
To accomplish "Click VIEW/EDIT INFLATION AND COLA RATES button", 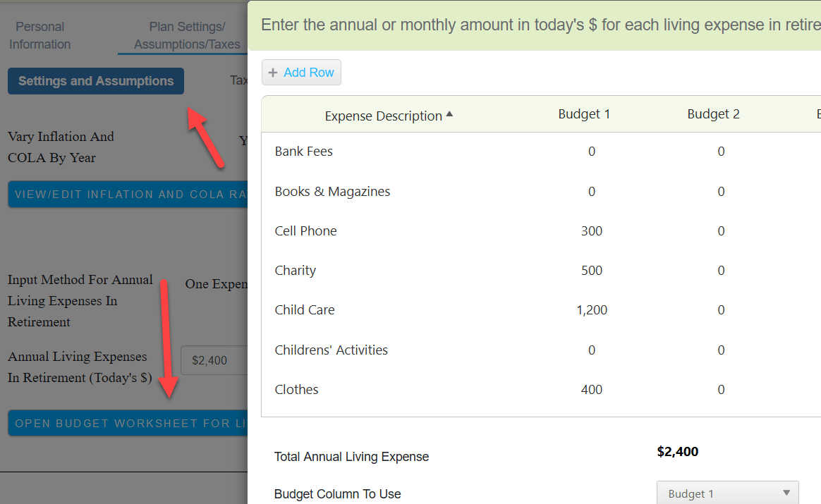I will pyautogui.click(x=127, y=194).
